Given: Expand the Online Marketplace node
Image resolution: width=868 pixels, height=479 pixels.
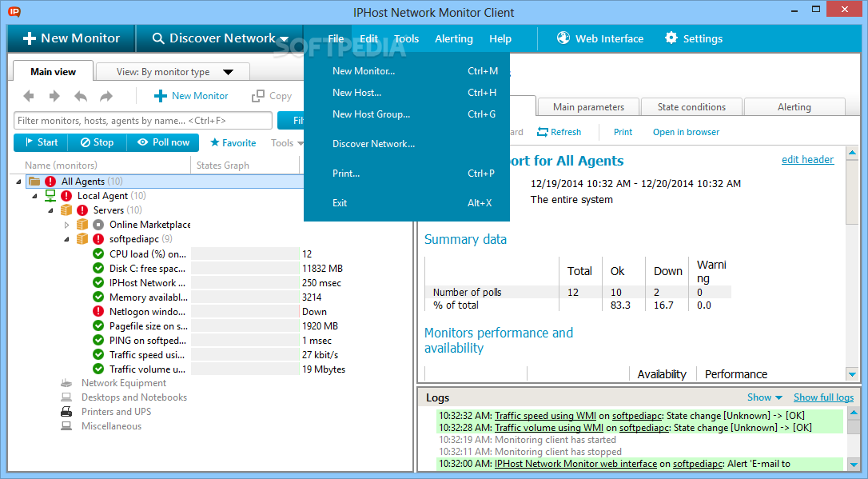Looking at the screenshot, I should [x=66, y=225].
